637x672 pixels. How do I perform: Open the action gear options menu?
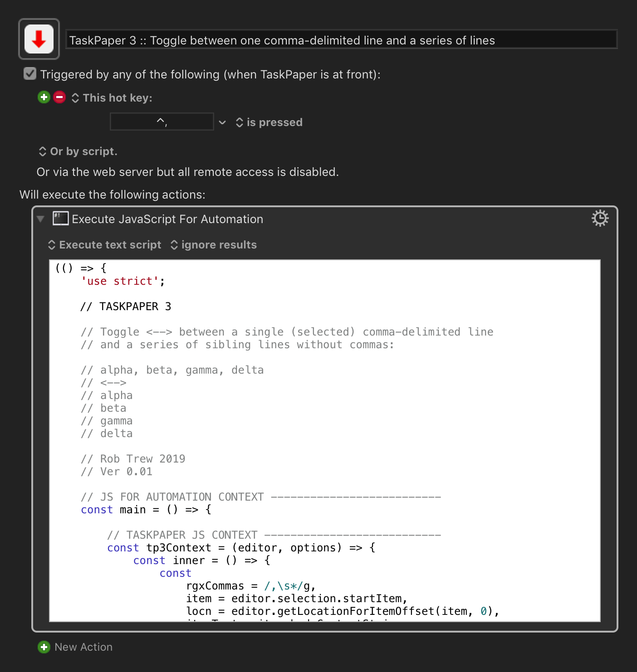click(600, 219)
